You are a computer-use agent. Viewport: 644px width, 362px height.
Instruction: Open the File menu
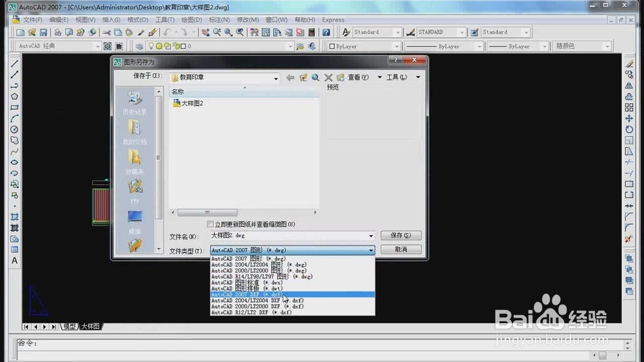click(x=32, y=20)
